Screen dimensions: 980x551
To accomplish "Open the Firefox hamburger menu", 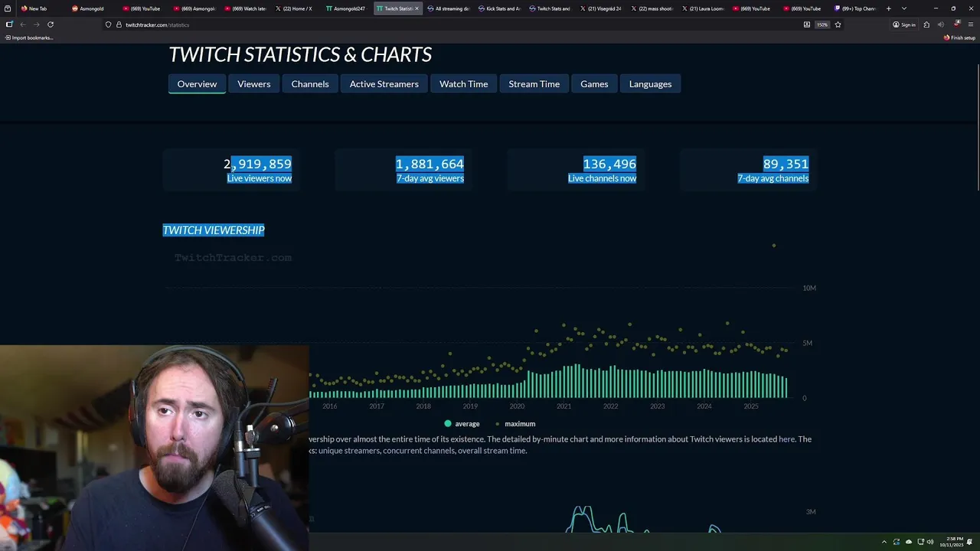I will click(971, 24).
